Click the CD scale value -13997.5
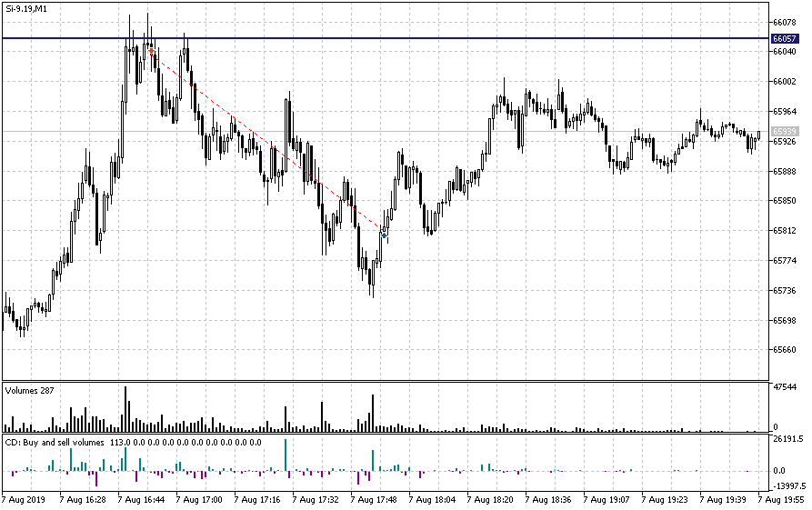The image size is (812, 510). tap(789, 485)
